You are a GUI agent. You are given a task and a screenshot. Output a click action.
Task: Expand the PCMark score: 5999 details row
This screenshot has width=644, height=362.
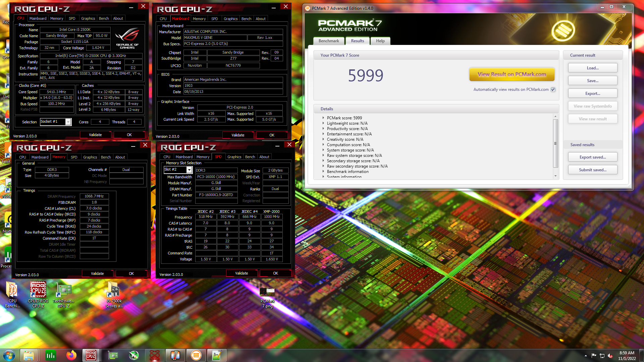tap(323, 118)
